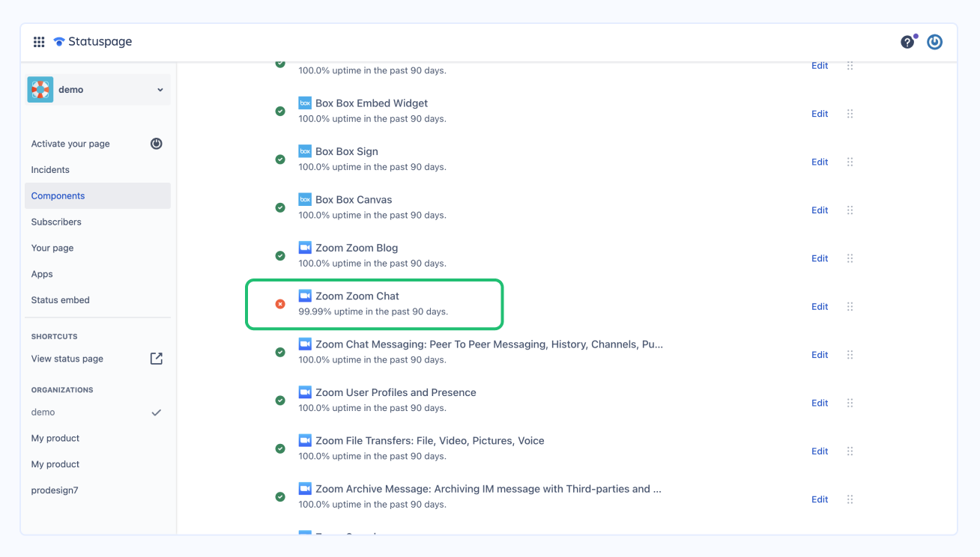This screenshot has width=980, height=557.
Task: Open the help menu icon
Action: 907,41
